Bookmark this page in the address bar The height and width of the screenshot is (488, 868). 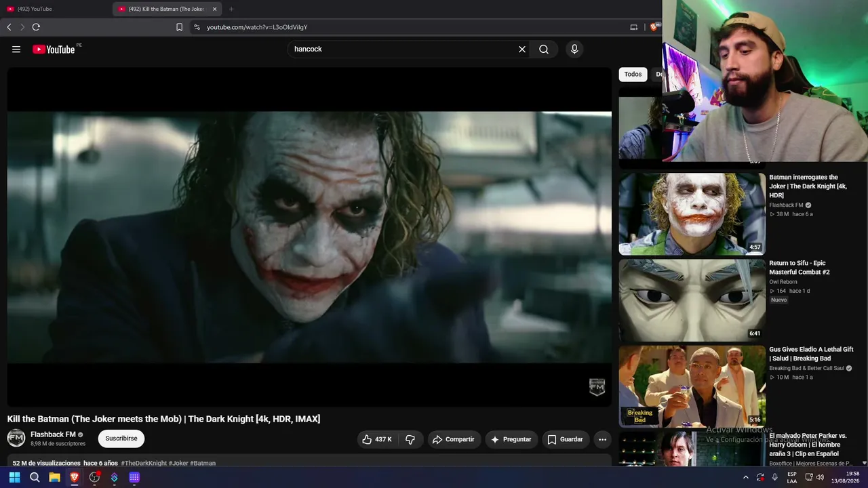(179, 27)
